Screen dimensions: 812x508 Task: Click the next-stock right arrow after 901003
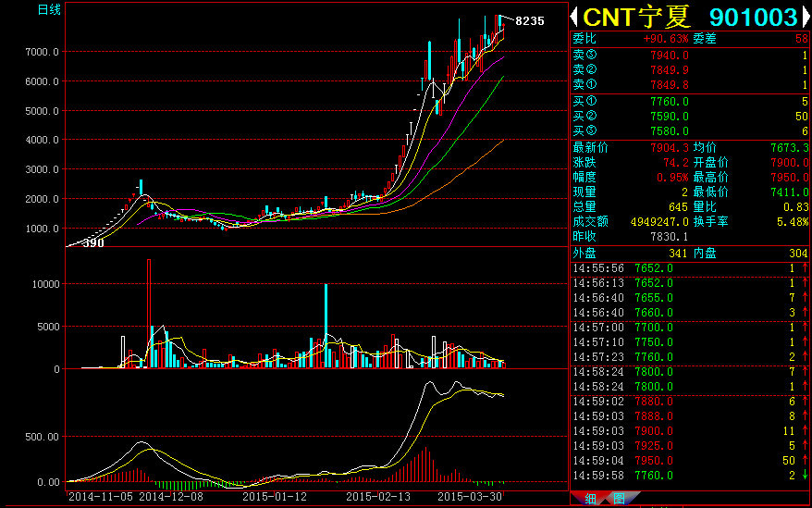tap(806, 17)
